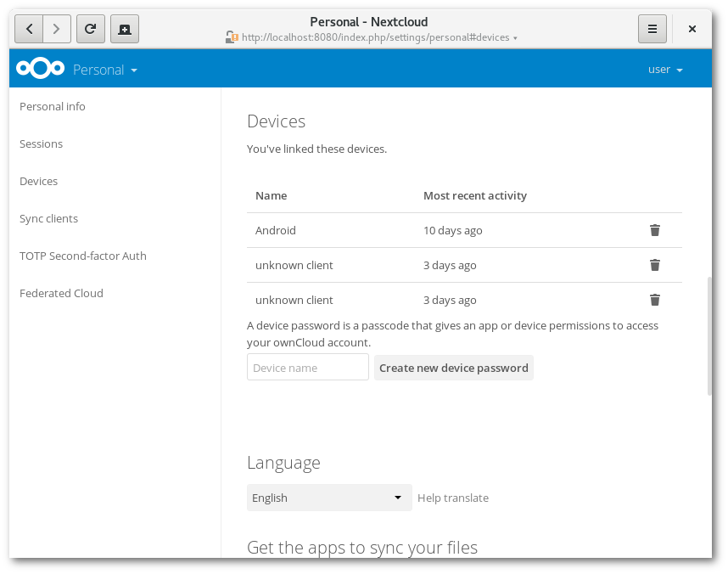728x574 pixels.
Task: Follow the Help translate link
Action: 453,498
